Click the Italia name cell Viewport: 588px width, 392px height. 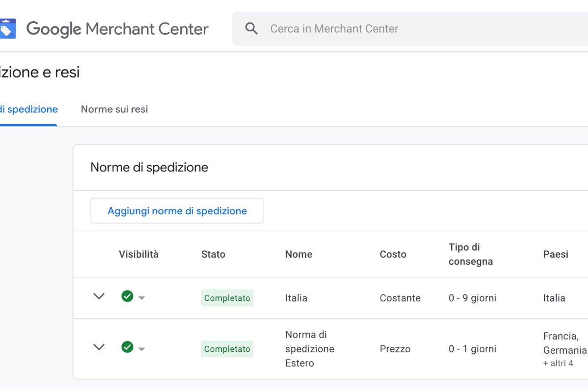(x=296, y=298)
